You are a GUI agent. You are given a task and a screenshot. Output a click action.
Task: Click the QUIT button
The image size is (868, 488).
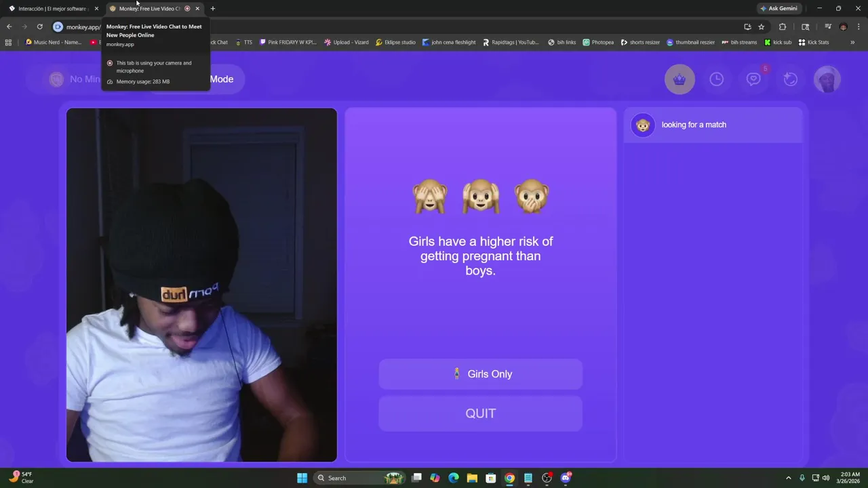pyautogui.click(x=481, y=413)
